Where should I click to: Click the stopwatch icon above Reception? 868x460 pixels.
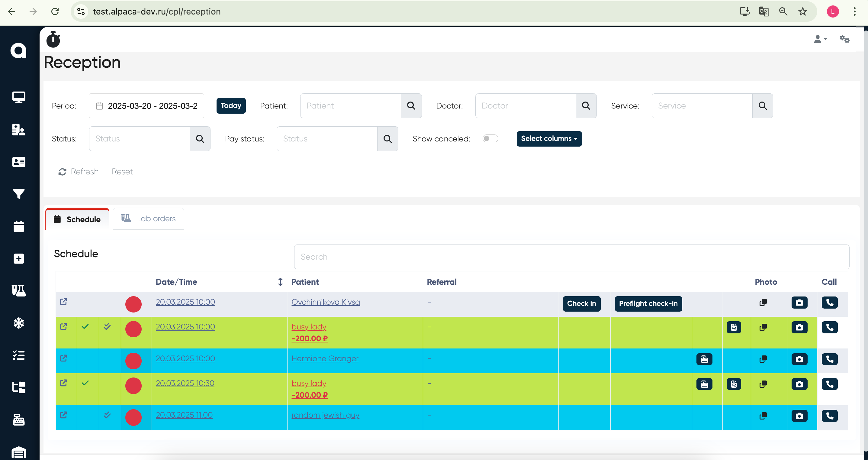53,40
